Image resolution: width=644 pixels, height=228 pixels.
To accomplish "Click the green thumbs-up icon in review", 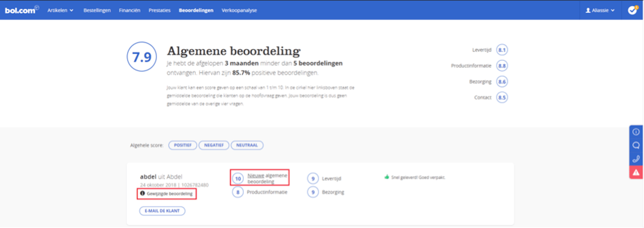I will pos(386,177).
